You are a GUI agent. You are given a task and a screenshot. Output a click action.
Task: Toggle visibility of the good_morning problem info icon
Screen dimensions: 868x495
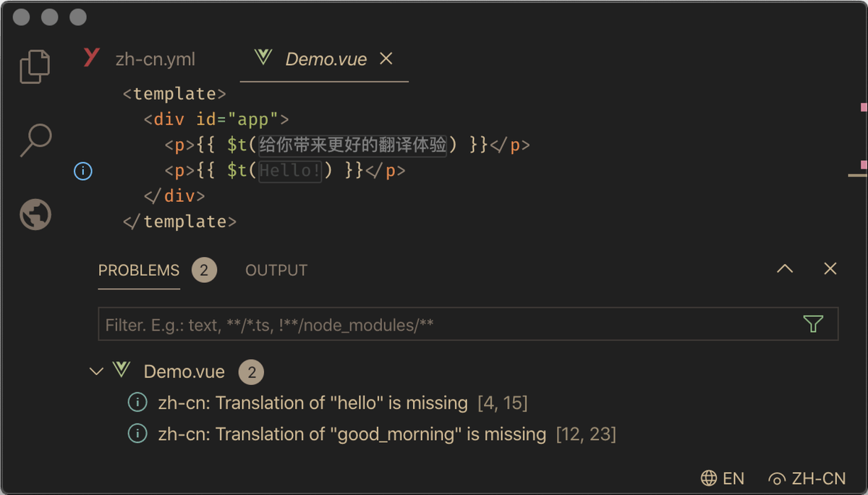pyautogui.click(x=137, y=433)
